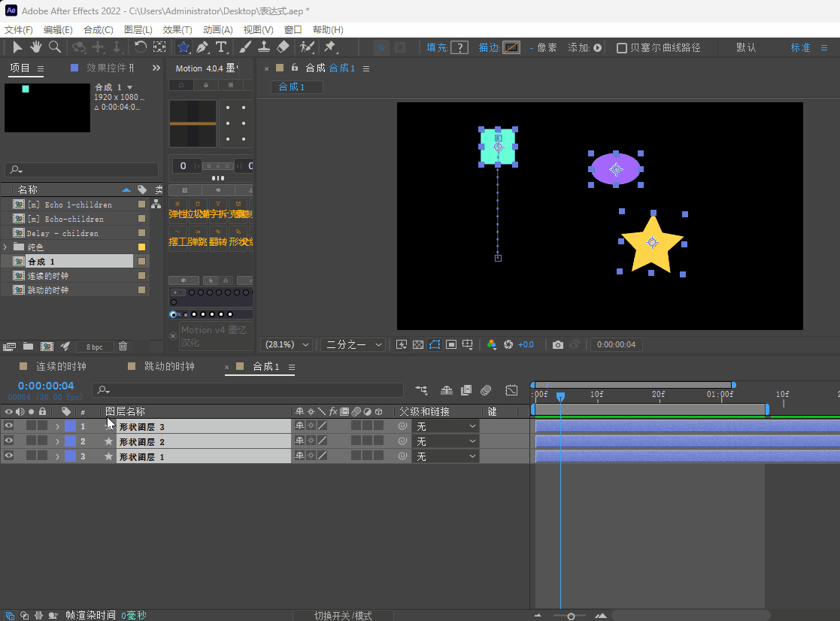Viewport: 840px width, 621px height.
Task: Toggle the transparency grid in the viewer
Action: [418, 344]
